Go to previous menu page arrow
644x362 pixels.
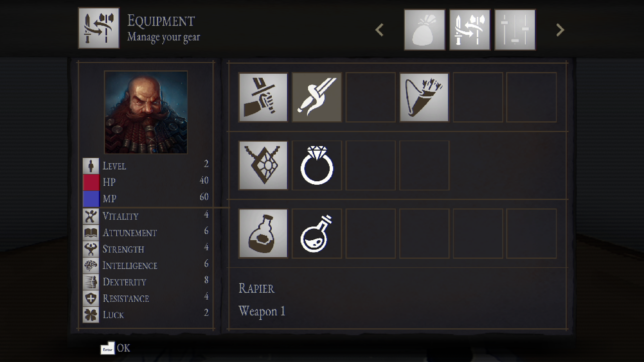pos(379,30)
